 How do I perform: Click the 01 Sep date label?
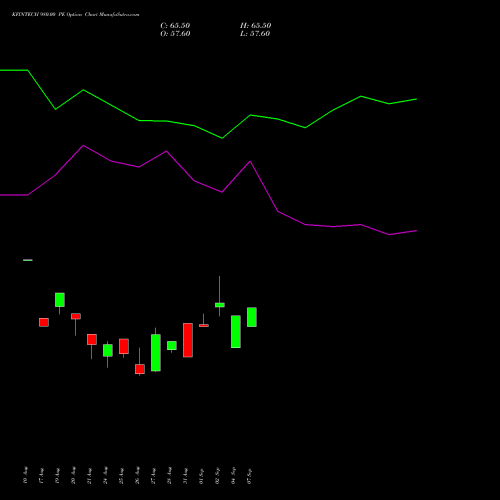click(201, 476)
